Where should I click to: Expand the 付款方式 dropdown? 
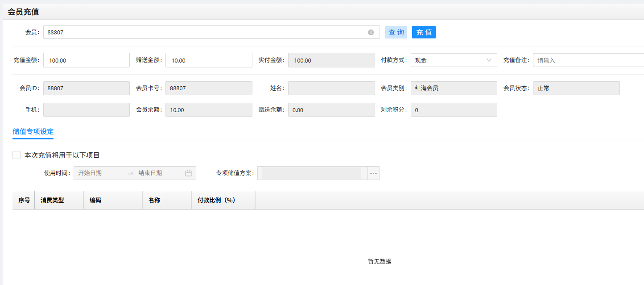click(453, 60)
